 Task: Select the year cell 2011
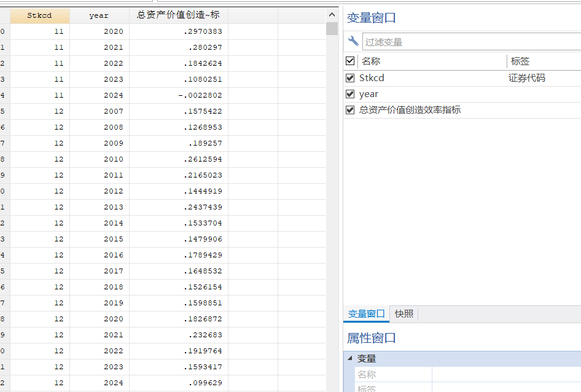(x=99, y=175)
